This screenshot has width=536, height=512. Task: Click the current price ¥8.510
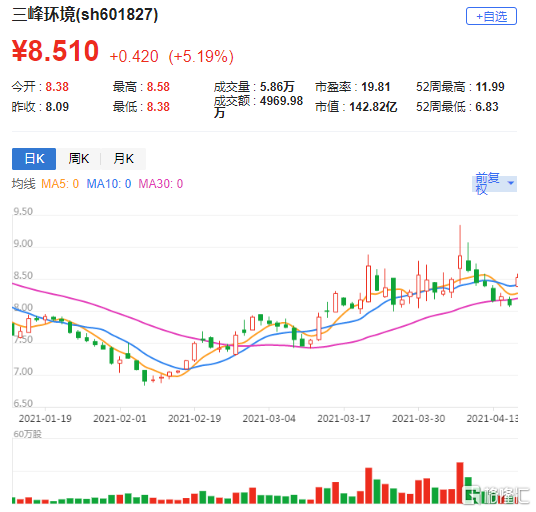(55, 51)
